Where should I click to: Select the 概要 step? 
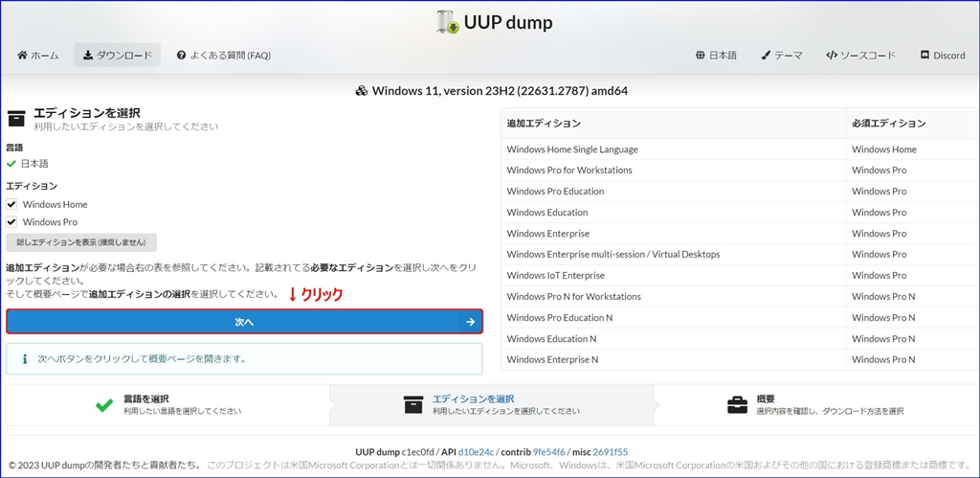pyautogui.click(x=815, y=405)
